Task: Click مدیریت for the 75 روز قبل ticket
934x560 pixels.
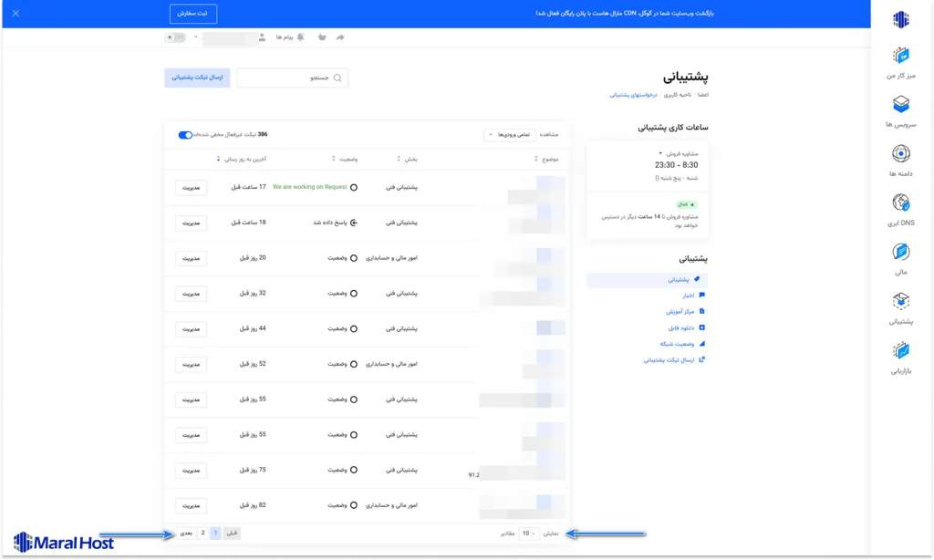Action: (x=192, y=470)
